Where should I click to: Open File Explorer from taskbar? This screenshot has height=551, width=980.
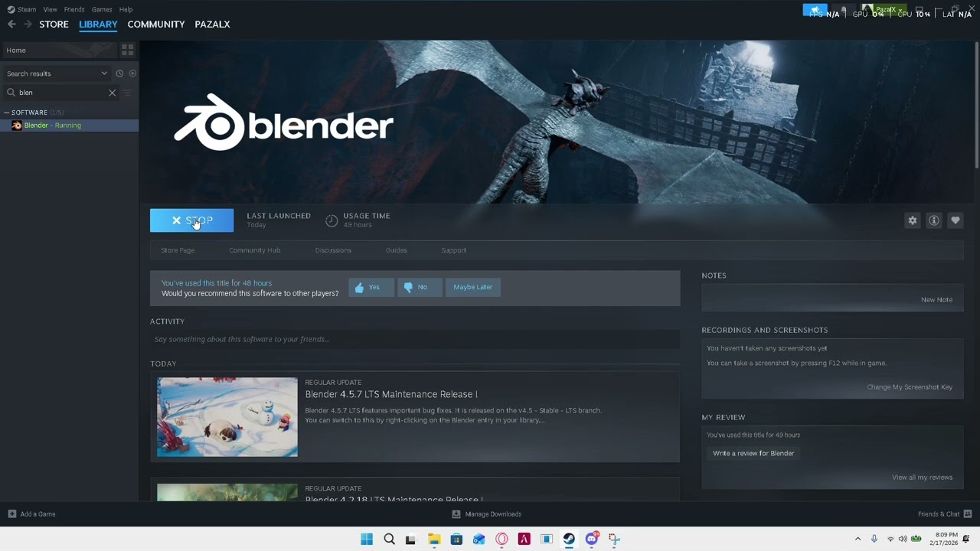(x=434, y=540)
